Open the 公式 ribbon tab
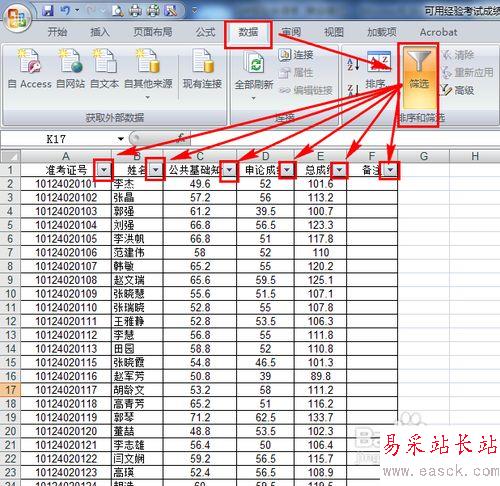Image resolution: width=500 pixels, height=486 pixels. tap(205, 32)
